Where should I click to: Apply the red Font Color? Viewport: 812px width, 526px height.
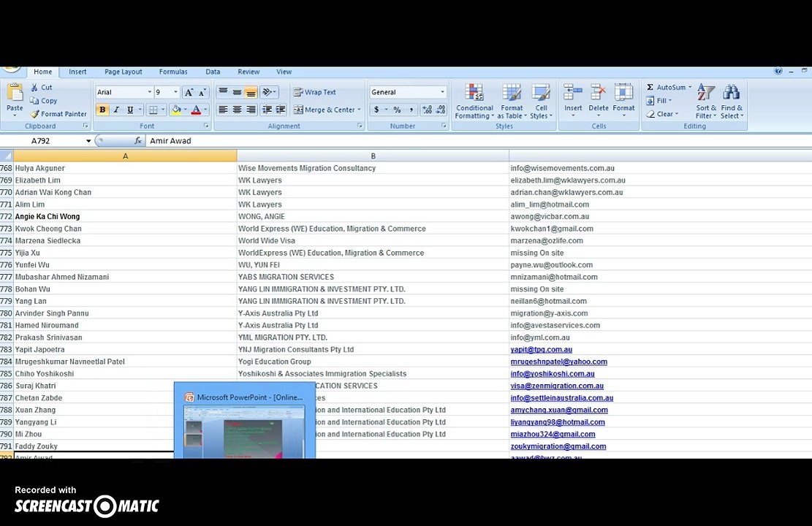pyautogui.click(x=197, y=110)
